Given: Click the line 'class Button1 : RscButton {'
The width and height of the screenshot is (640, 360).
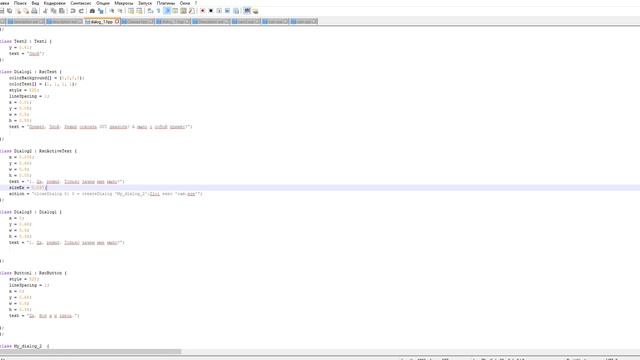Looking at the screenshot, I should point(33,273).
